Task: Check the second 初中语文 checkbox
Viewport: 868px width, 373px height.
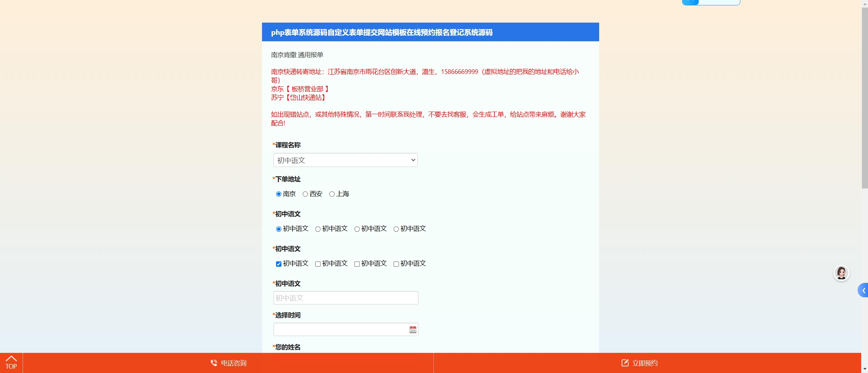Action: (x=318, y=264)
